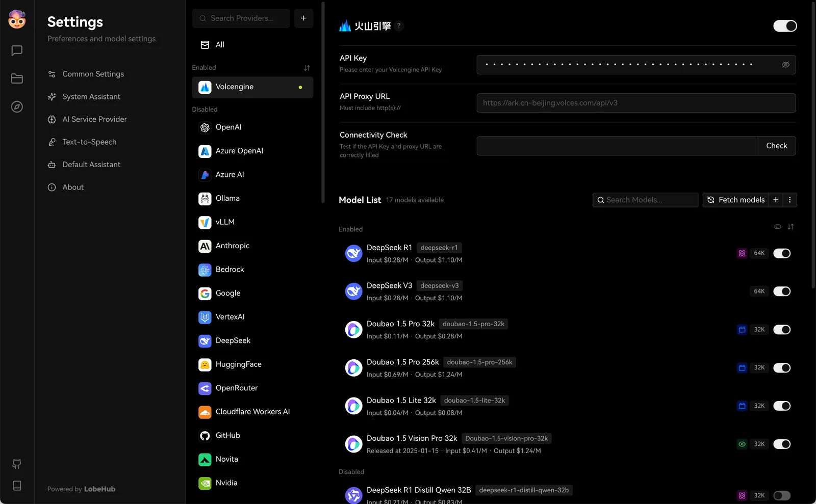Screen dimensions: 816x504
Task: Open the files folder icon in sidebar
Action: pos(17,78)
